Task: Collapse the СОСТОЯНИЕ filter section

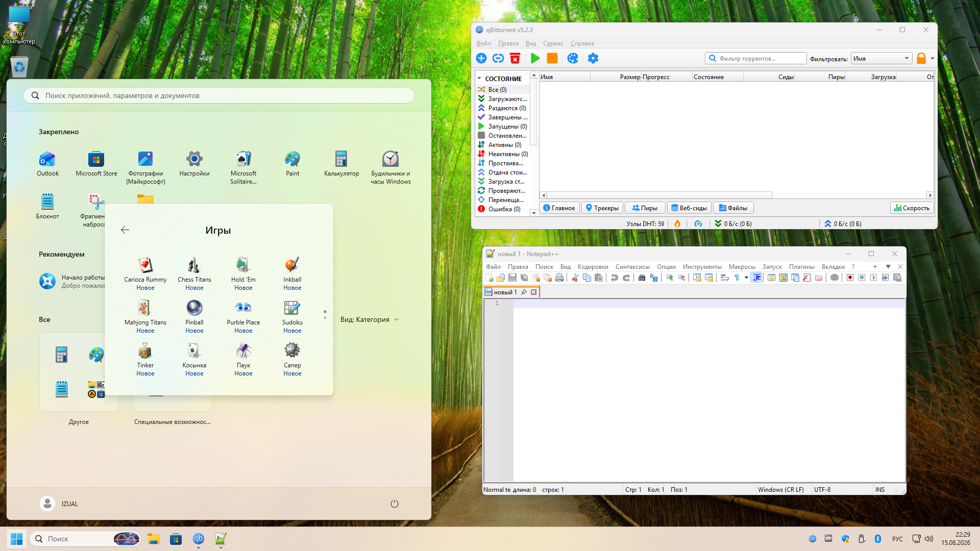Action: coord(479,79)
